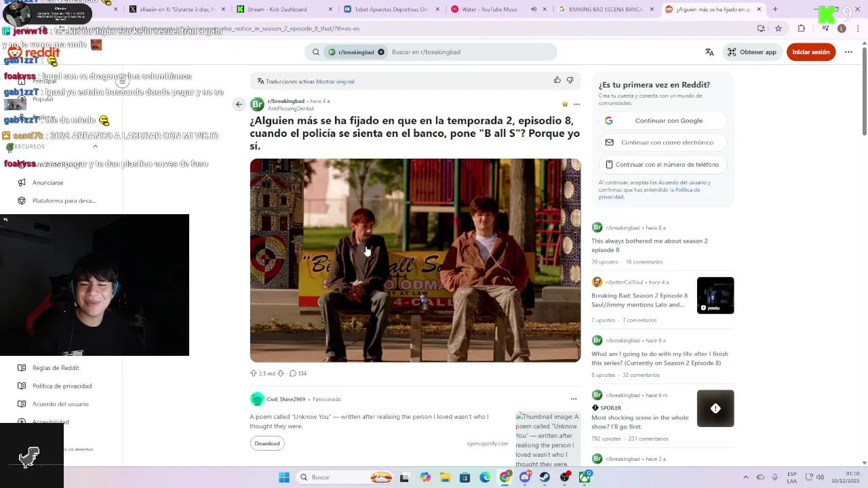Open Anunciarse in the sidebar
The width and height of the screenshot is (868, 488).
coord(47,182)
